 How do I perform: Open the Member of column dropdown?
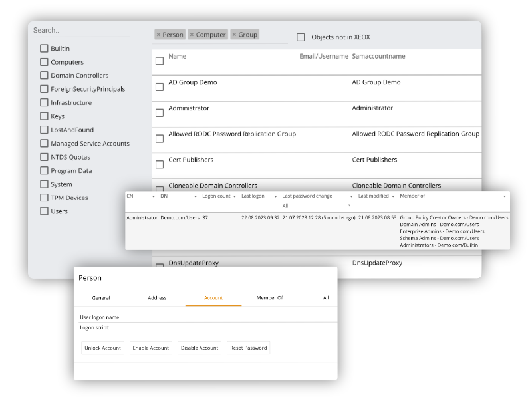click(505, 196)
